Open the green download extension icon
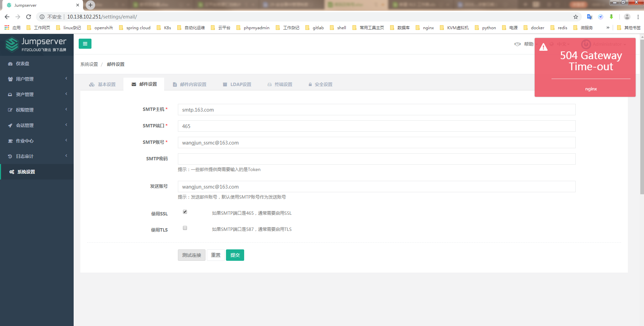The height and width of the screenshot is (326, 644). pyautogui.click(x=611, y=17)
